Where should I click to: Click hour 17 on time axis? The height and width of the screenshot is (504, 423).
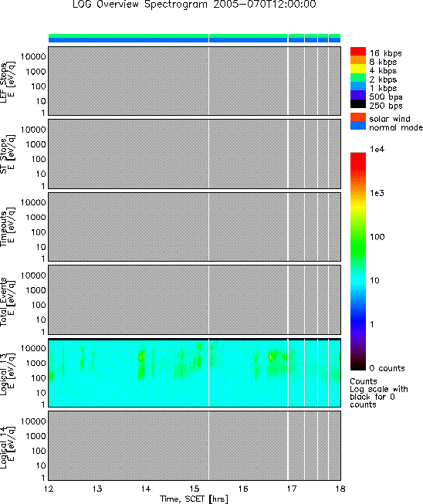[x=292, y=489]
